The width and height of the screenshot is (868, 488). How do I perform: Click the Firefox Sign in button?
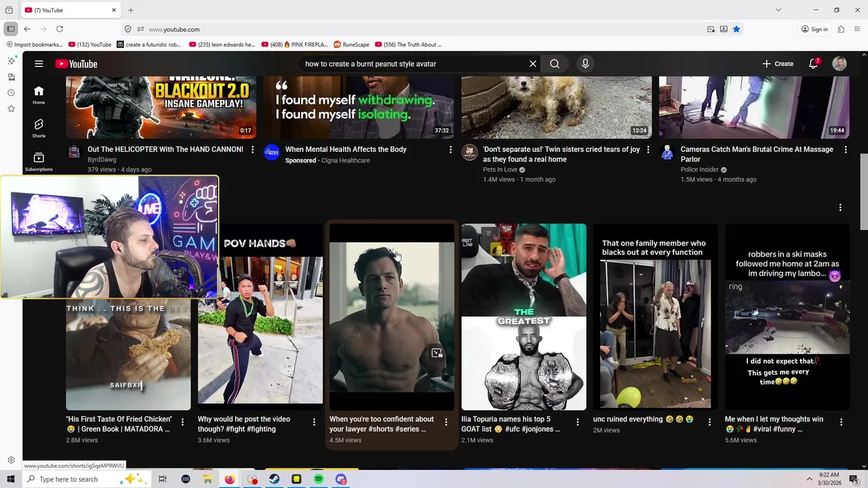point(814,29)
